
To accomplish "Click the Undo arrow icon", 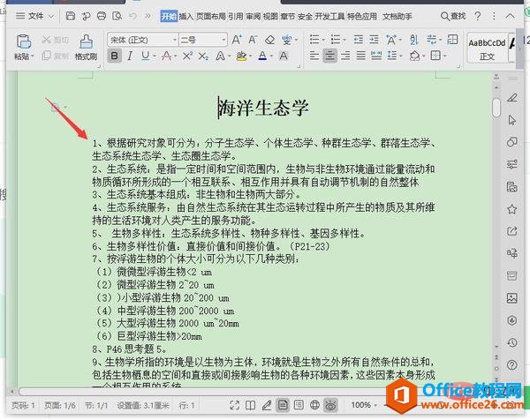I will click(x=132, y=16).
